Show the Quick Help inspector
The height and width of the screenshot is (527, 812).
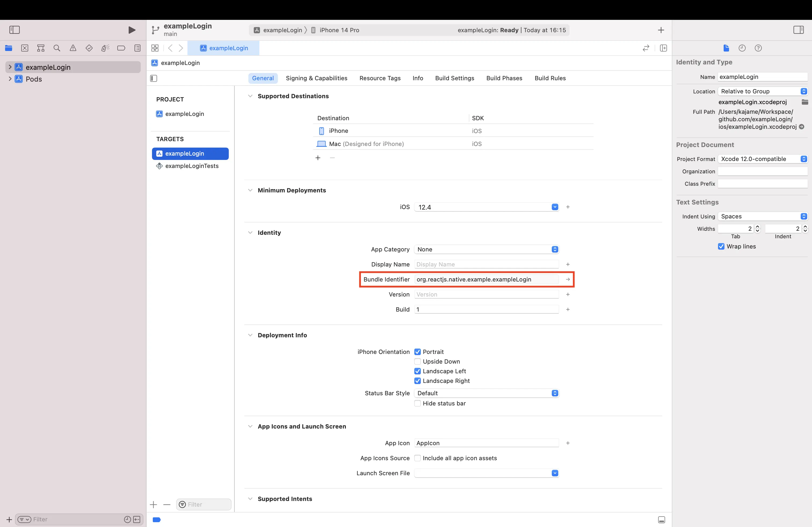click(758, 48)
